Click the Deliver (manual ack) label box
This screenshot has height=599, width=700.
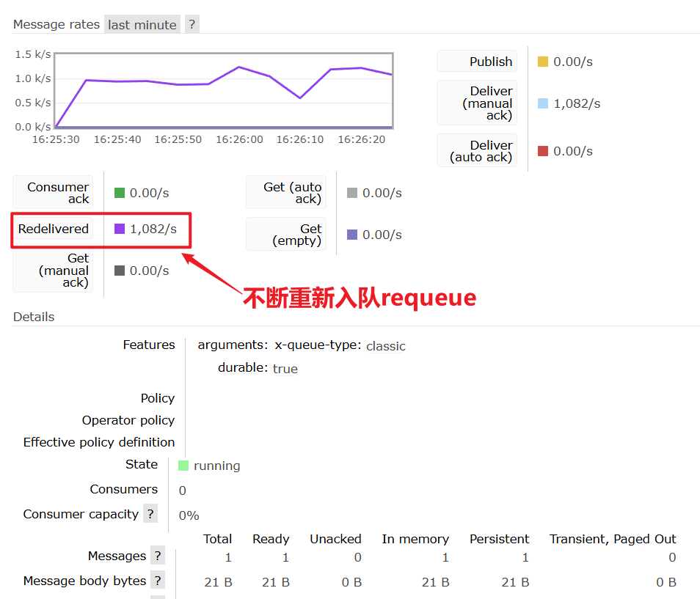pos(477,103)
